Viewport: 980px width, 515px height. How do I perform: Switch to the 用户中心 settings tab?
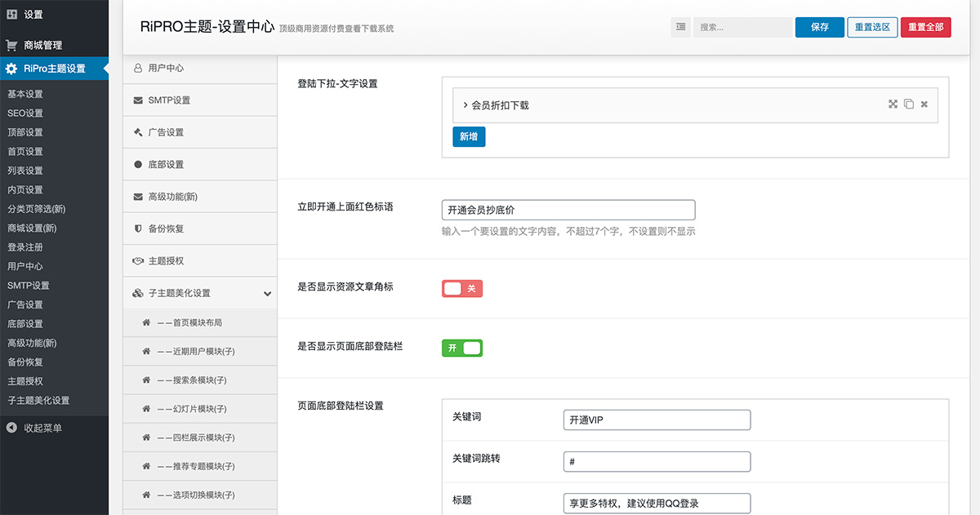pos(159,68)
